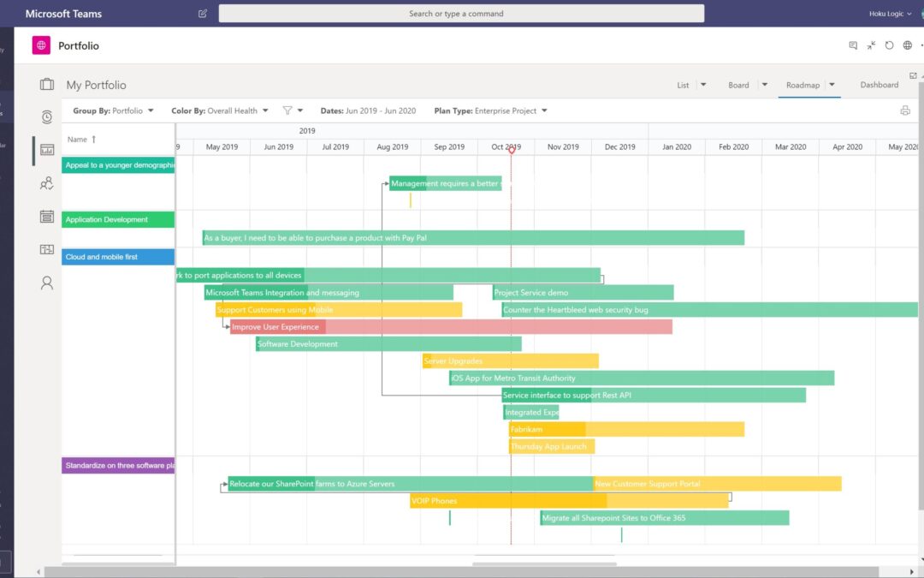Select the Roadmap tab

[x=803, y=85]
